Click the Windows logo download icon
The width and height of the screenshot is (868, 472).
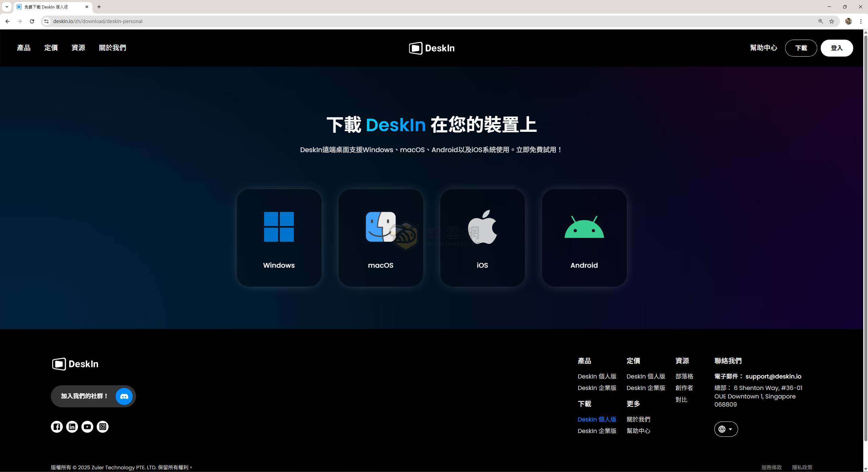click(279, 227)
